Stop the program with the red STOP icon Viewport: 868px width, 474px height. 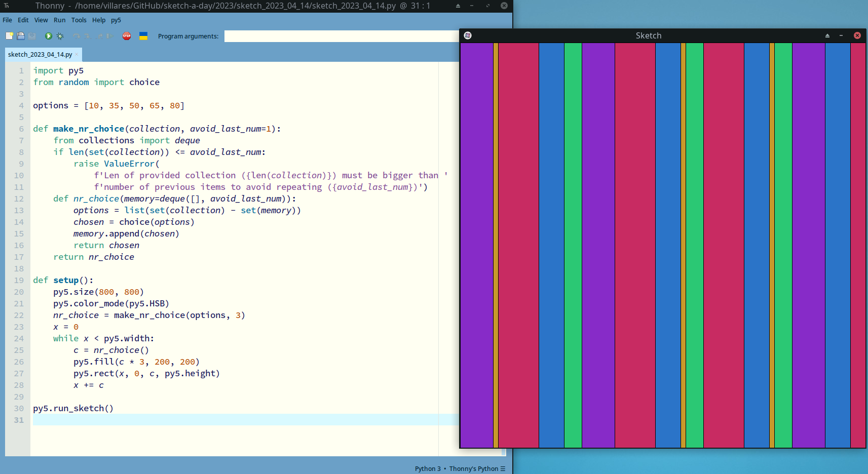[x=127, y=36]
